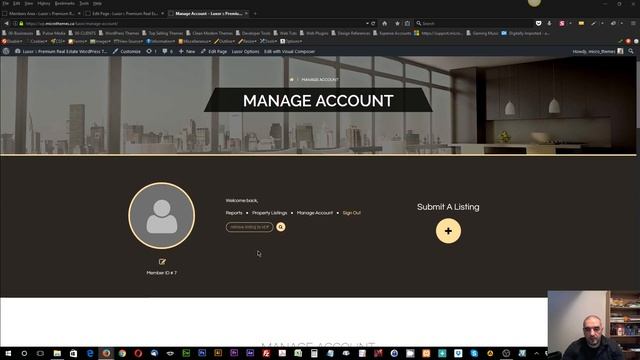Close the Manage Account browser tab
640x360 pixels.
click(x=247, y=13)
